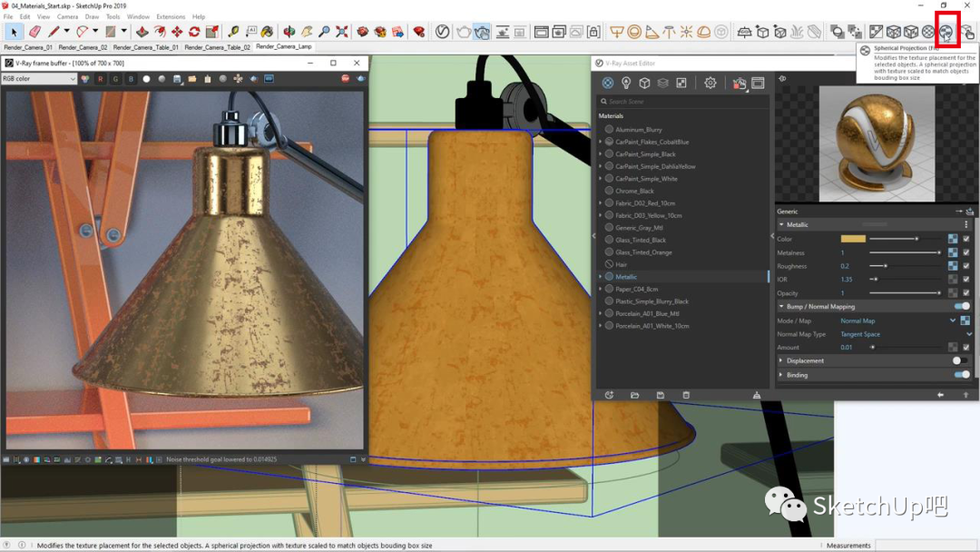Click the Move tool icon

click(x=177, y=32)
